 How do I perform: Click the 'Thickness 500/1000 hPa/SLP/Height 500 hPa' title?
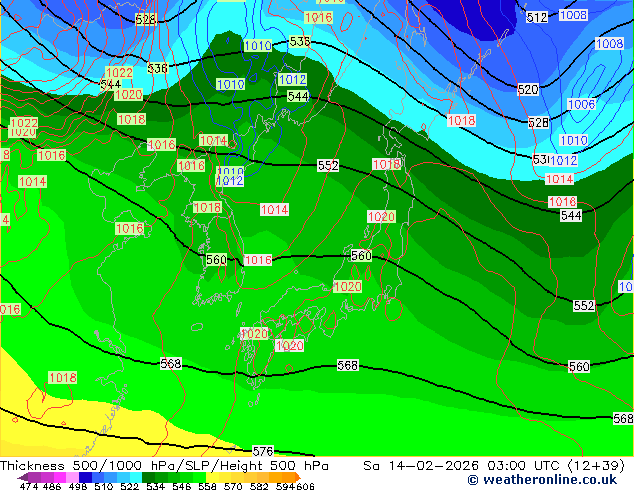pos(164,465)
